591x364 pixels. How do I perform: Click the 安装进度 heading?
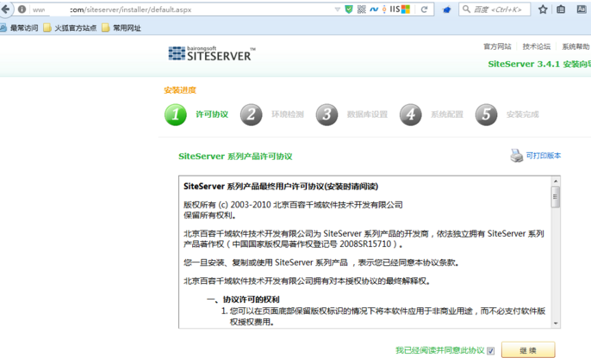180,90
